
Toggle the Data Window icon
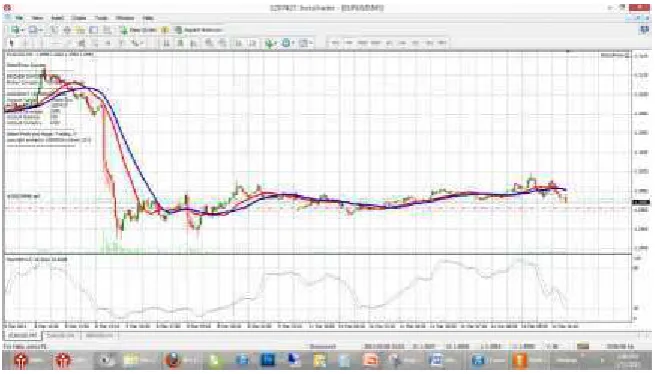tap(67, 30)
